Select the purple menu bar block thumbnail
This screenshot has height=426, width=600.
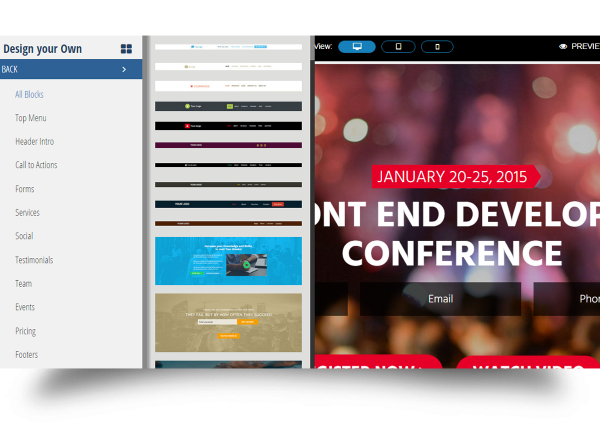(228, 145)
